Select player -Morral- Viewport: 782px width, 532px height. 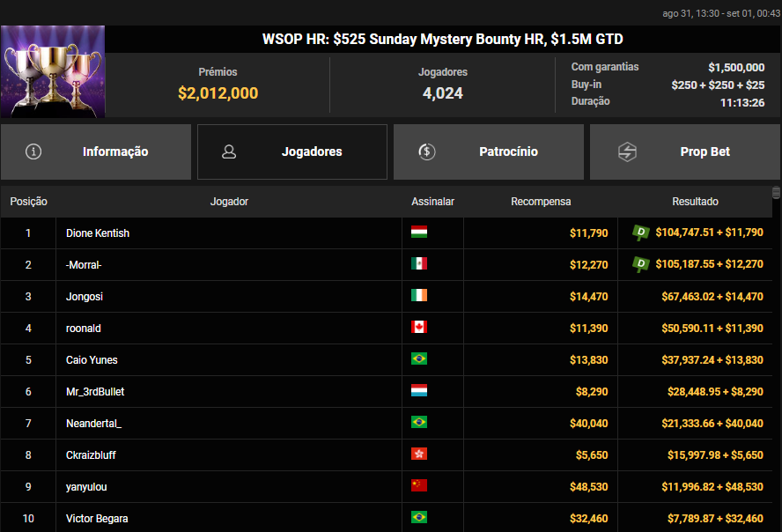click(x=84, y=265)
